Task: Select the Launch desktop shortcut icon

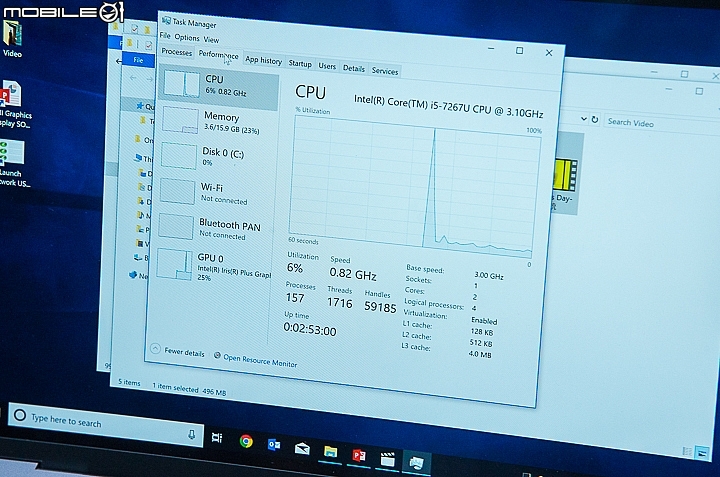Action: [x=13, y=163]
